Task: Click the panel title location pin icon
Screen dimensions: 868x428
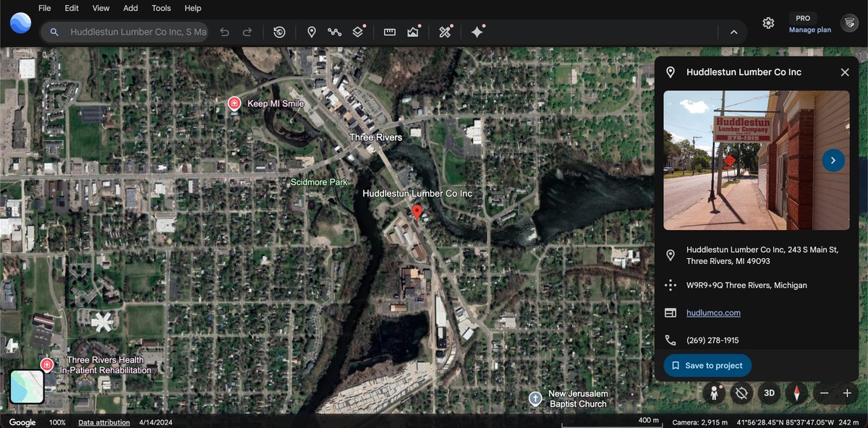Action: click(671, 72)
